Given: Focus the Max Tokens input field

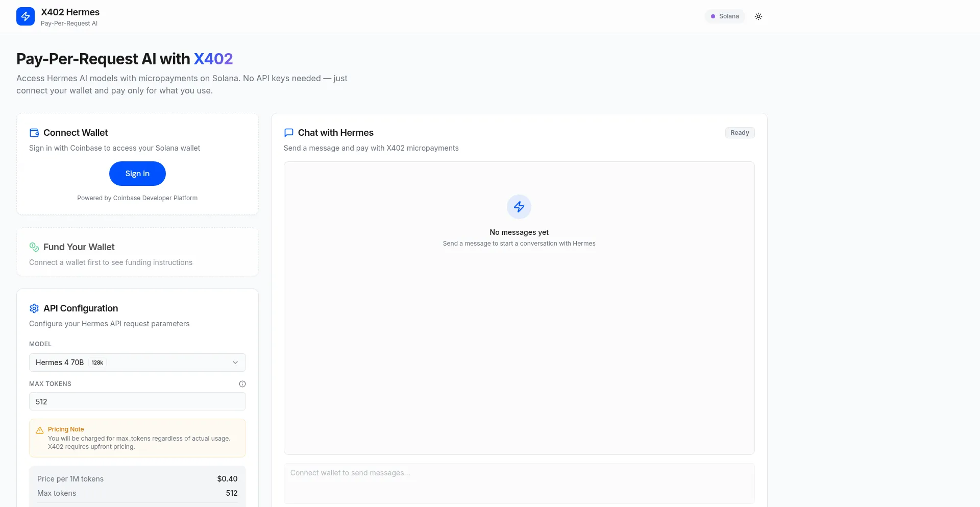Looking at the screenshot, I should 137,401.
